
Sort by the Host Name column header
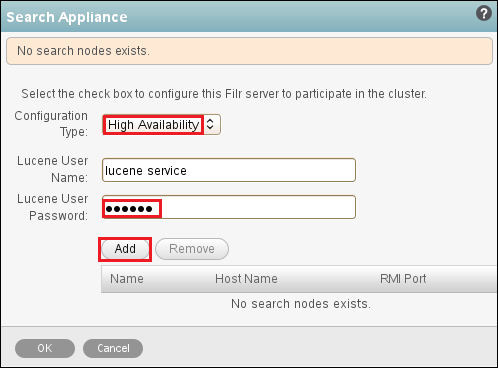[246, 279]
